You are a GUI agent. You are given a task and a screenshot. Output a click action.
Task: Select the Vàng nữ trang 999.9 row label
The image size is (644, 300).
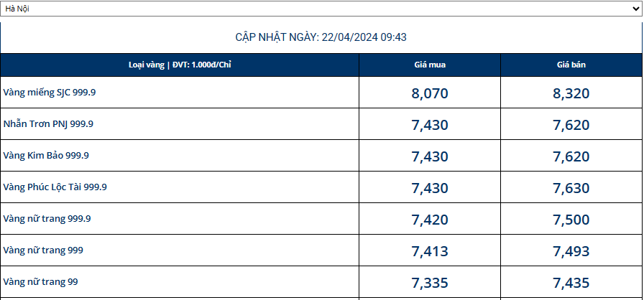[x=47, y=219]
